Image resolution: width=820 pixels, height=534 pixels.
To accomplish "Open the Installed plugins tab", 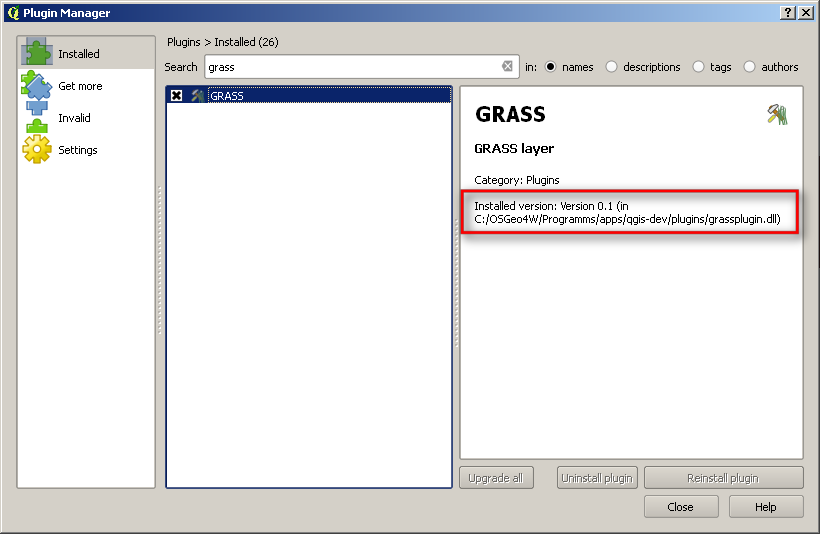I will pyautogui.click(x=86, y=53).
